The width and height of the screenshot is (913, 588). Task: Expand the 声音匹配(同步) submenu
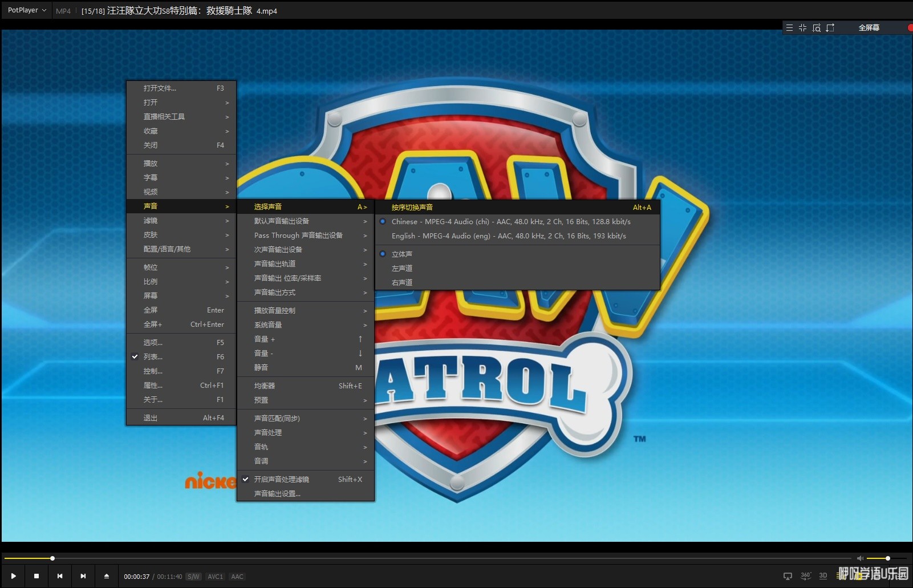coord(306,418)
